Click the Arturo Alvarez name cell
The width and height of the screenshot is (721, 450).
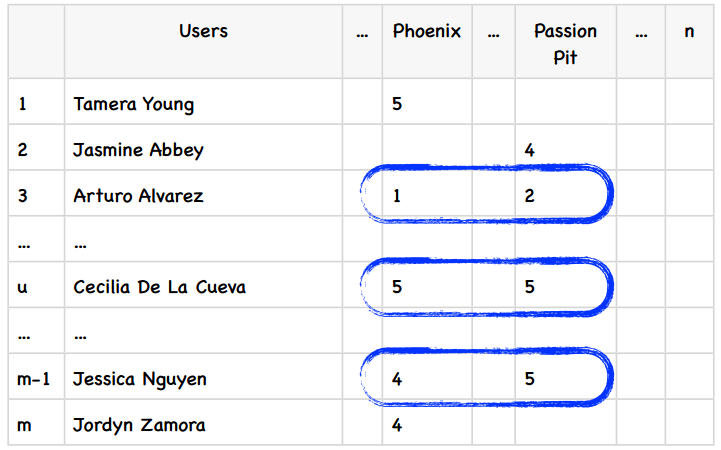pyautogui.click(x=138, y=196)
